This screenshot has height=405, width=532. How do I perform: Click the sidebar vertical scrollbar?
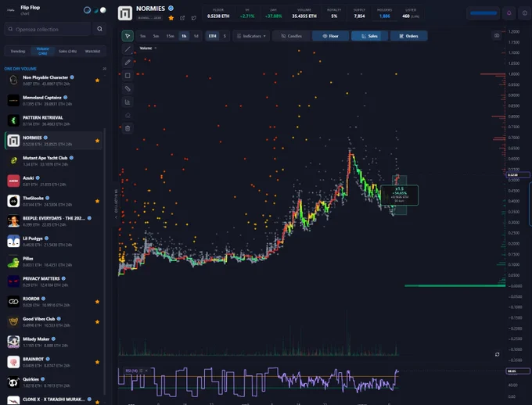(105, 261)
